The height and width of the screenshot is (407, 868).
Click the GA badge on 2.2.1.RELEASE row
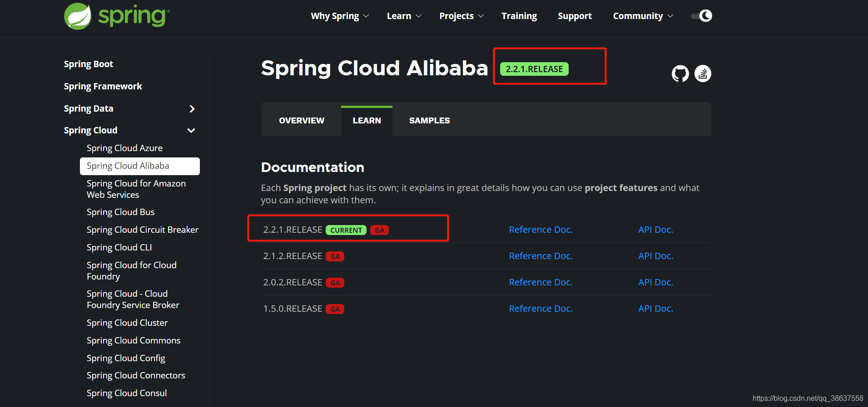[380, 230]
